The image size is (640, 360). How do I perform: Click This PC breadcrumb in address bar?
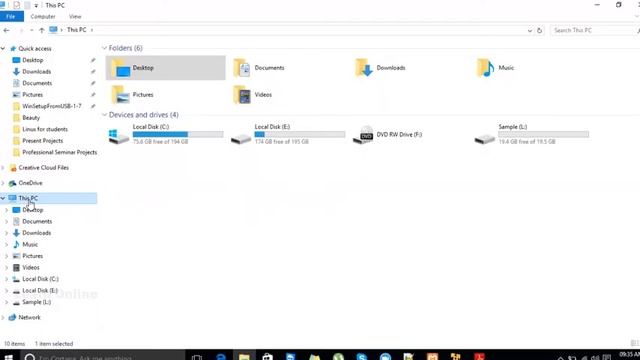[x=77, y=30]
